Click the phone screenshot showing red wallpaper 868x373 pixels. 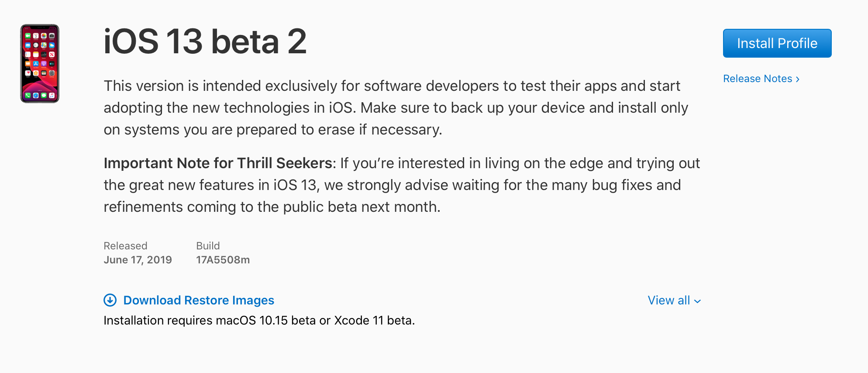(x=40, y=63)
